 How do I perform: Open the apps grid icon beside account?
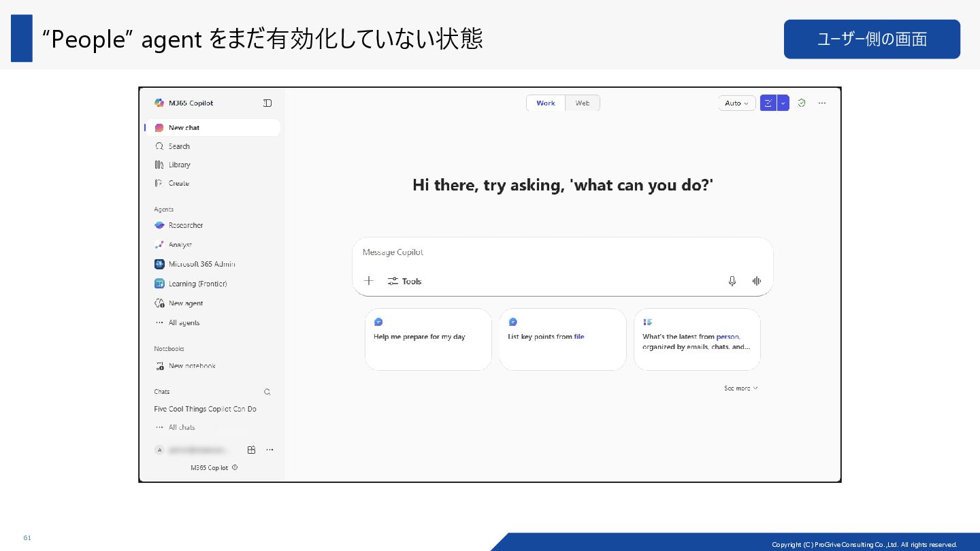251,450
